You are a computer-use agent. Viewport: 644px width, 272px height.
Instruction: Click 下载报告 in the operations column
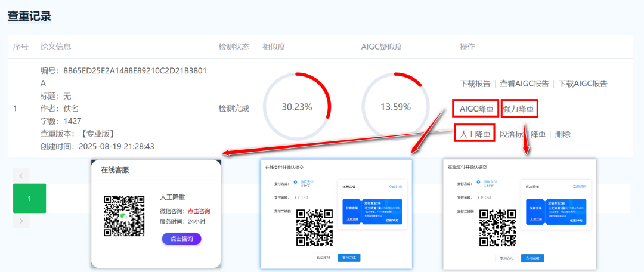click(x=475, y=84)
